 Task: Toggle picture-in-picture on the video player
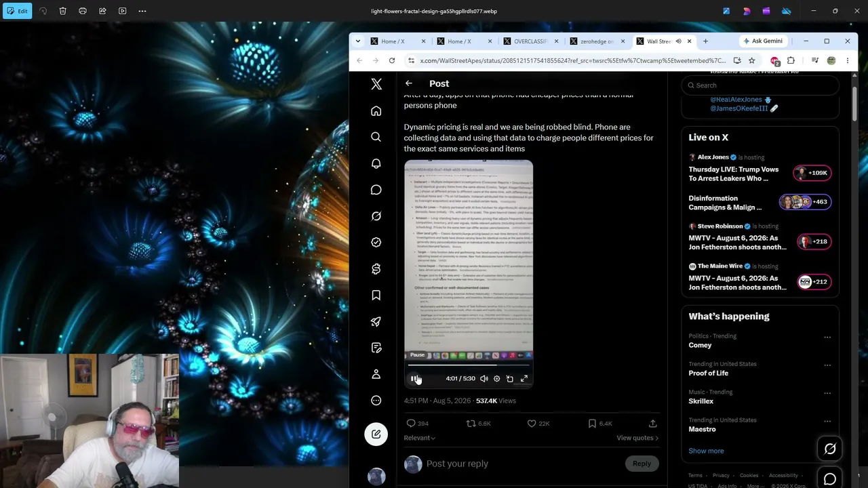click(x=510, y=379)
